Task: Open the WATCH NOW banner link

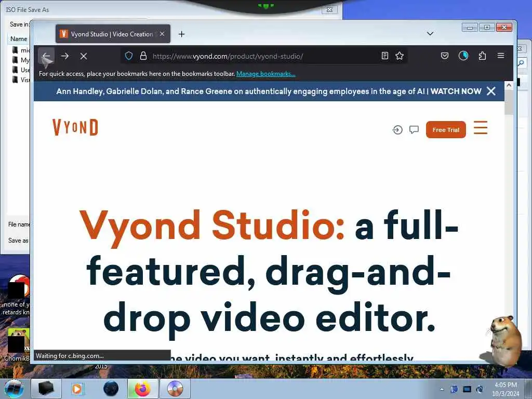Action: [x=456, y=91]
